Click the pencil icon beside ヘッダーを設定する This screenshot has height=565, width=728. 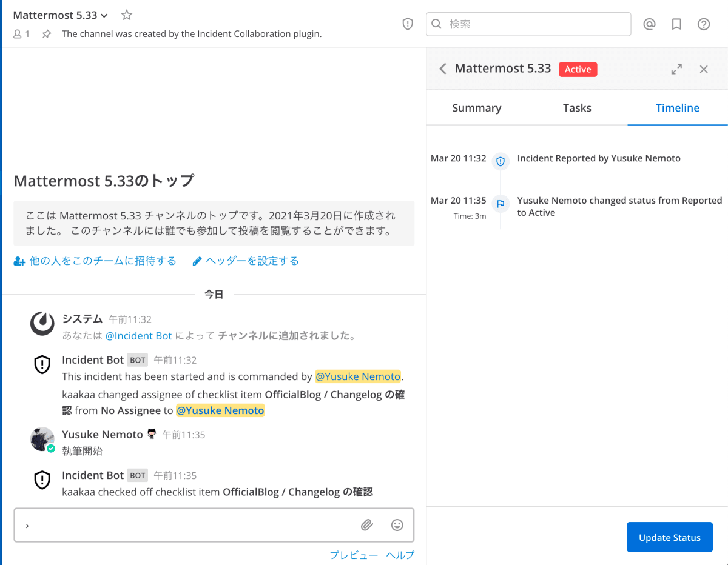[197, 261]
